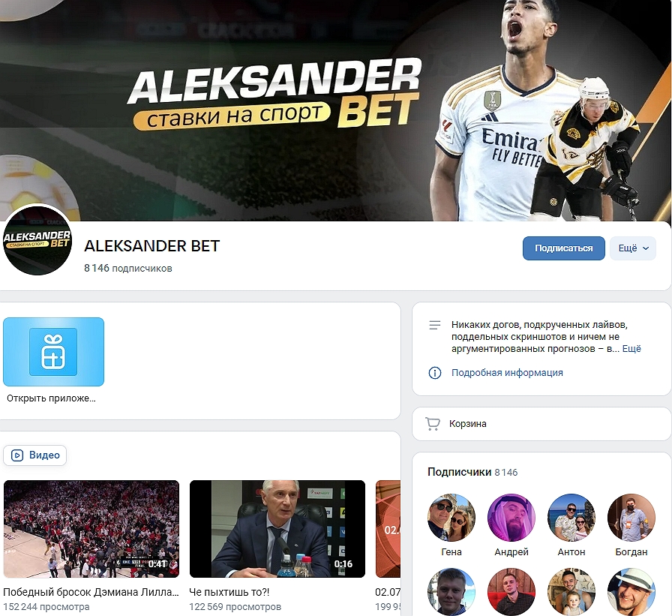
Task: Open subscriber Антон's avatar
Action: [571, 518]
